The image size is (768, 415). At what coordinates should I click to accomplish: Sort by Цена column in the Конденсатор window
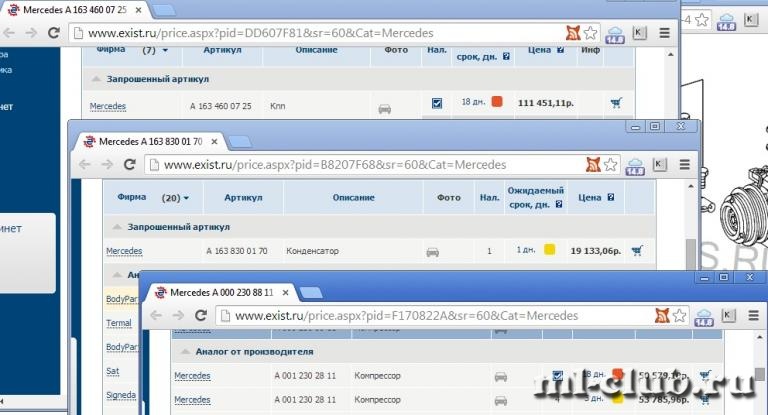coord(590,197)
